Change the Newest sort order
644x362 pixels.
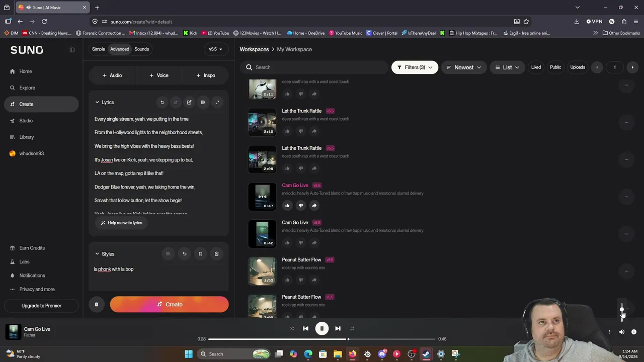coord(464,67)
